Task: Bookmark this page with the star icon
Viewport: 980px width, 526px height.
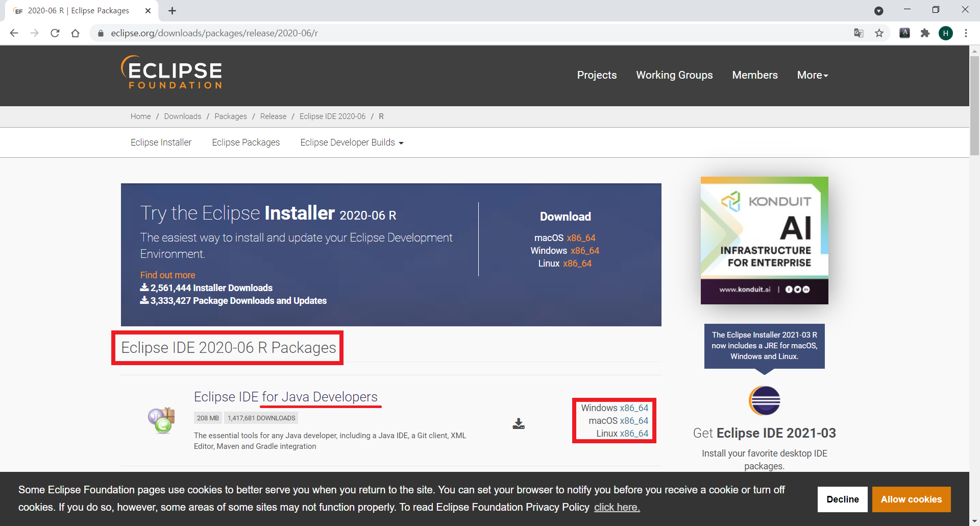Action: click(x=879, y=33)
